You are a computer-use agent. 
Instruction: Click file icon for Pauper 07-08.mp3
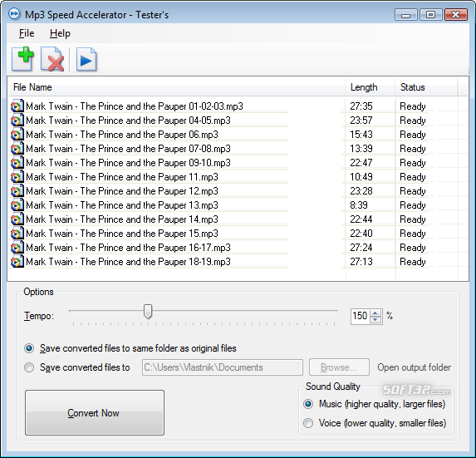tap(17, 149)
